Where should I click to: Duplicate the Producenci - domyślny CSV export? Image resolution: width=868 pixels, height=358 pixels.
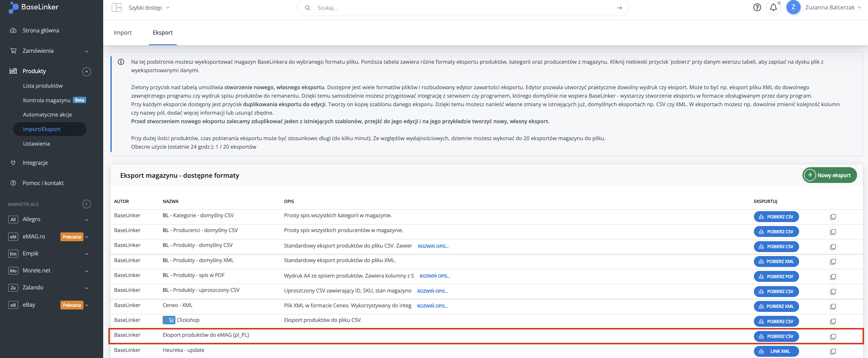click(832, 232)
